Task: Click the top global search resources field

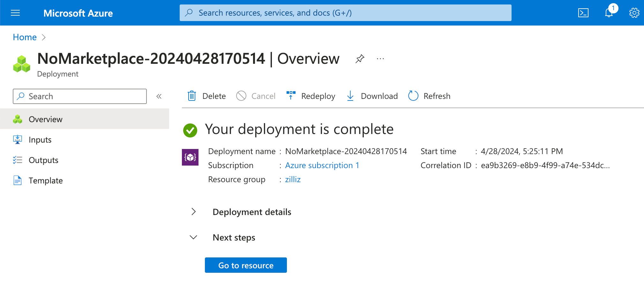Action: pos(345,13)
